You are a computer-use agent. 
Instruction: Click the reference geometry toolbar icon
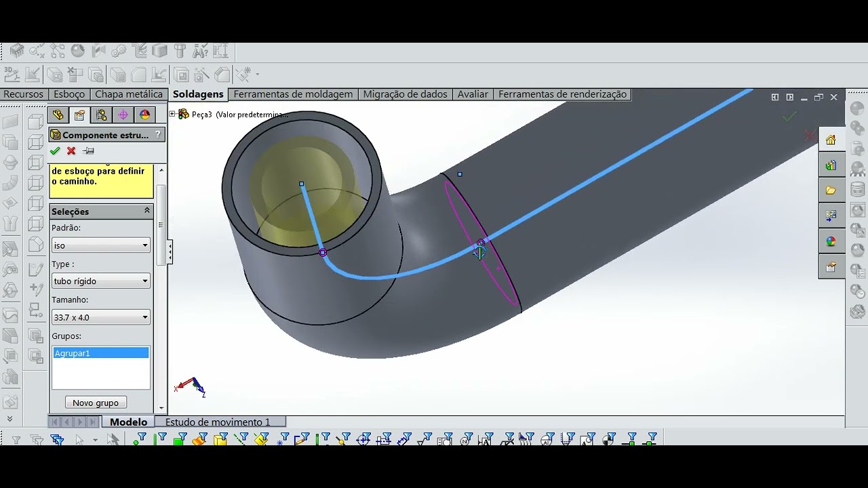click(243, 73)
